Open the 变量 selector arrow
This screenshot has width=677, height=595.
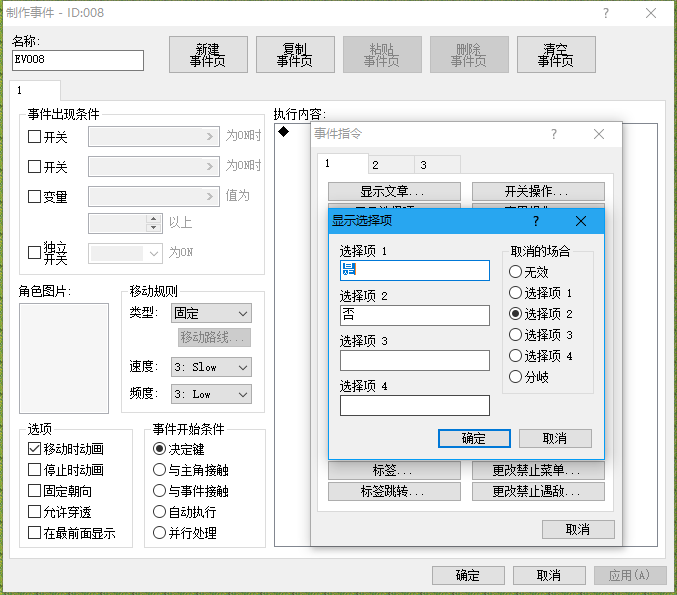210,196
